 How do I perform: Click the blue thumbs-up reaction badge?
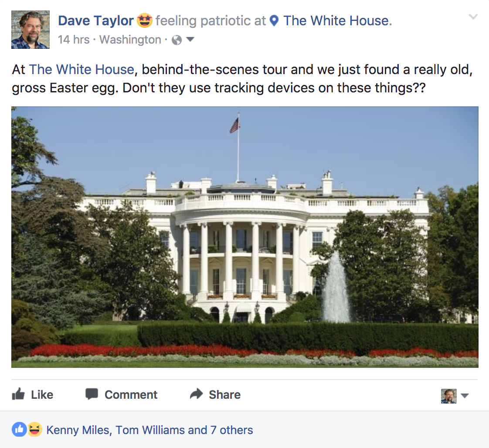(x=19, y=429)
